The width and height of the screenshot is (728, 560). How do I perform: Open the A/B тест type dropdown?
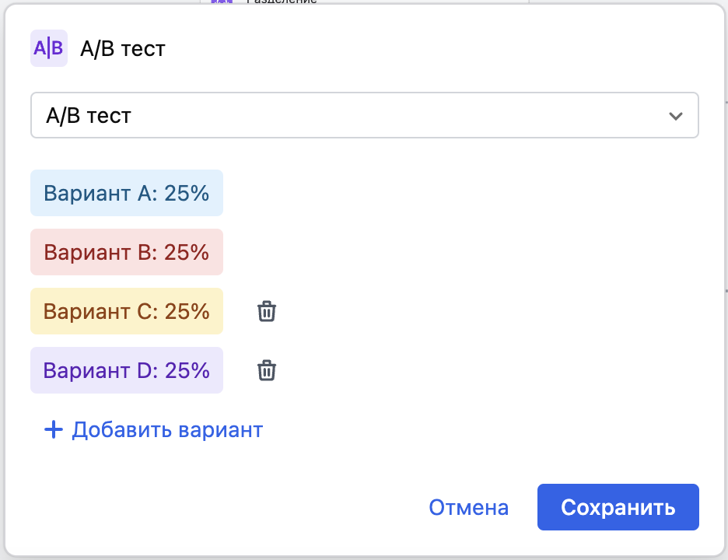pos(364,114)
